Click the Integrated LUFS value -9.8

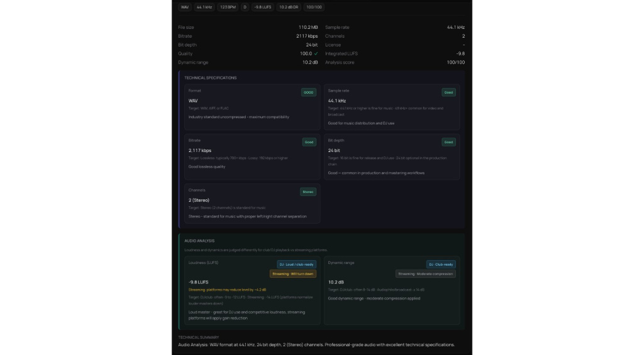460,54
